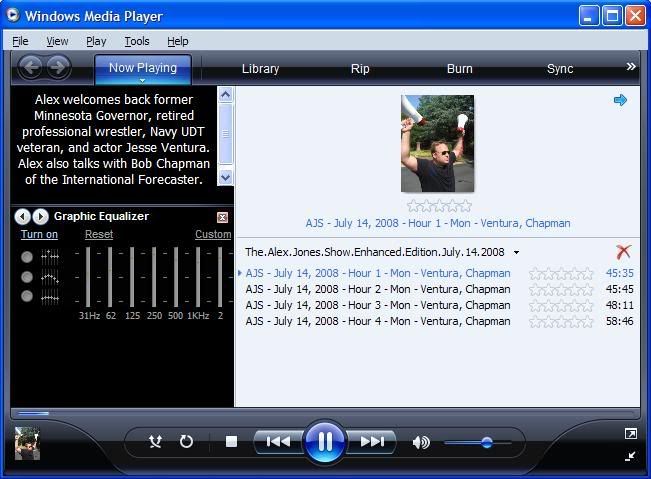Switch to full screen view icon
The height and width of the screenshot is (479, 651).
pyautogui.click(x=630, y=434)
